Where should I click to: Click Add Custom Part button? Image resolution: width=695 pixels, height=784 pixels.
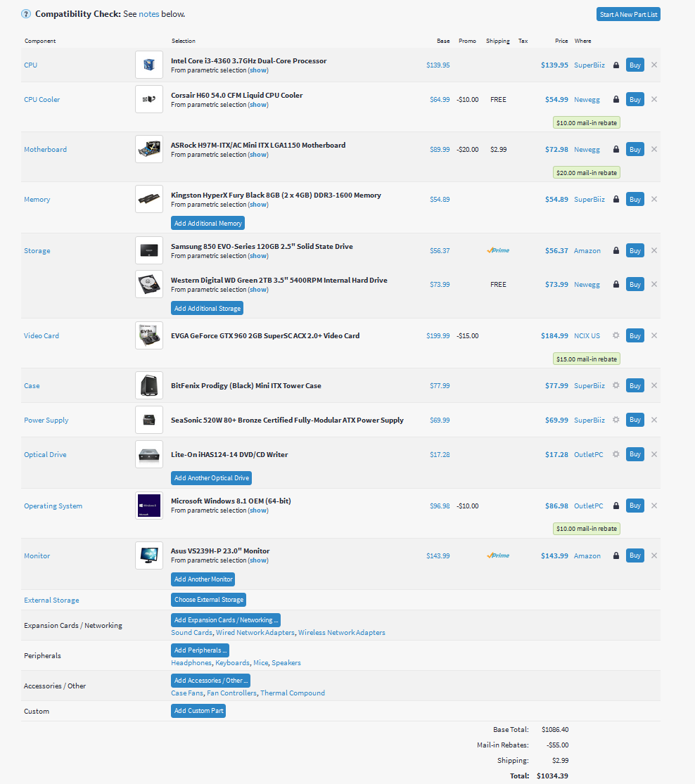(198, 711)
